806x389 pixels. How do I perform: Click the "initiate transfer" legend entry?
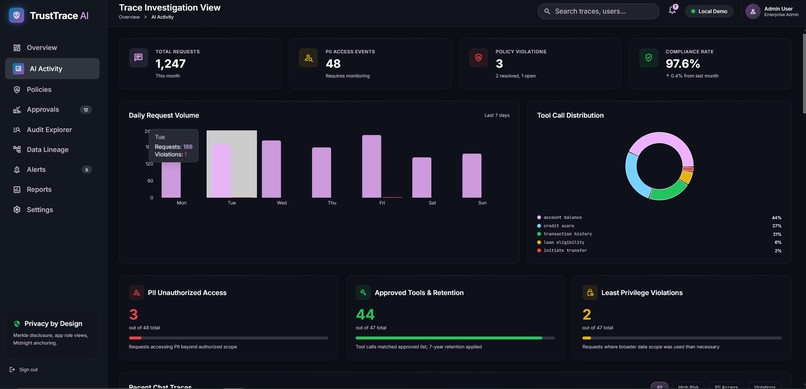pyautogui.click(x=562, y=251)
